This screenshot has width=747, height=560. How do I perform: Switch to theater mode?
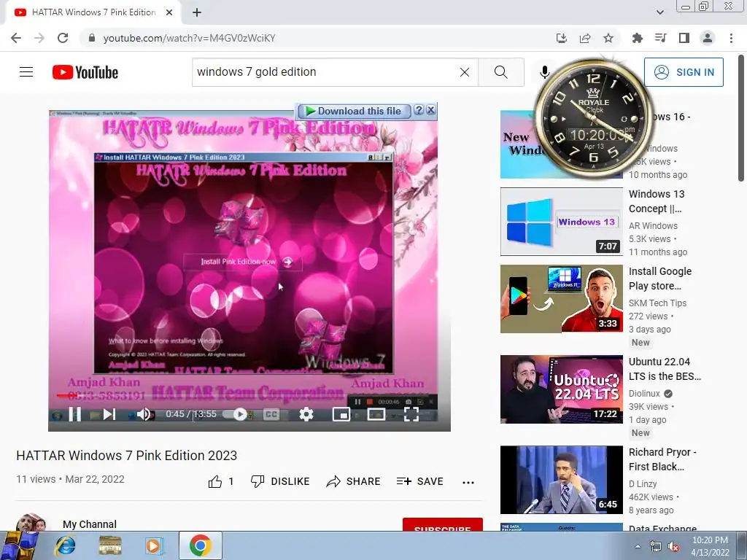click(x=376, y=414)
